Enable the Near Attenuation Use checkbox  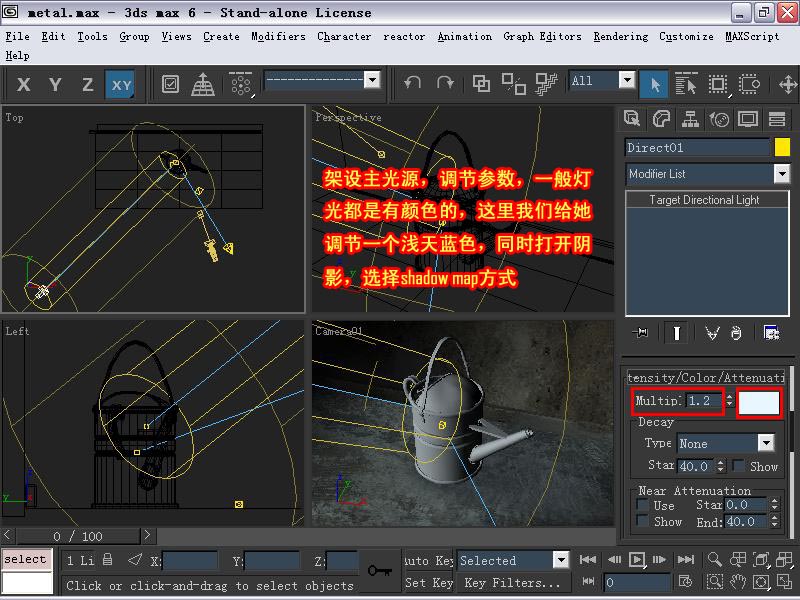(x=643, y=506)
